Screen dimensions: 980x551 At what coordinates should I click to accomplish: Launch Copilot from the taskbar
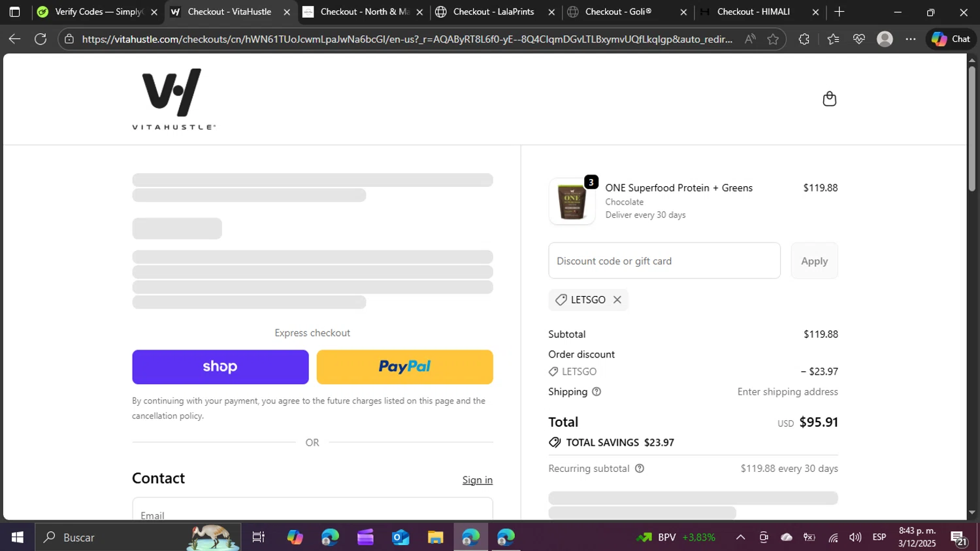(295, 537)
